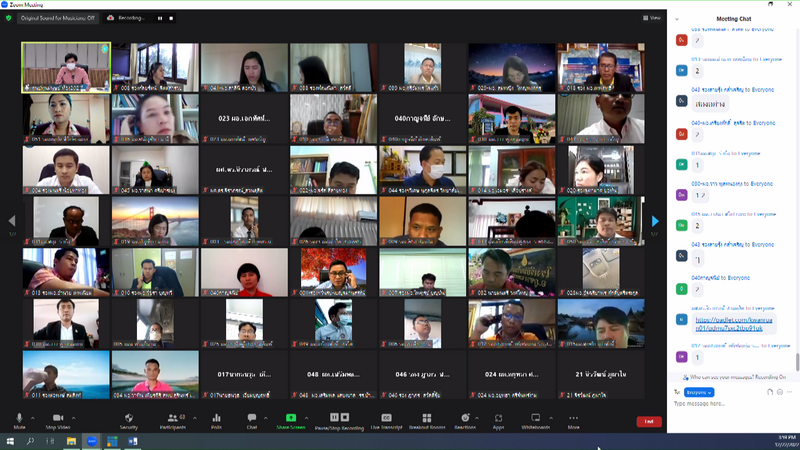Expand Participants options arrow

click(x=194, y=418)
